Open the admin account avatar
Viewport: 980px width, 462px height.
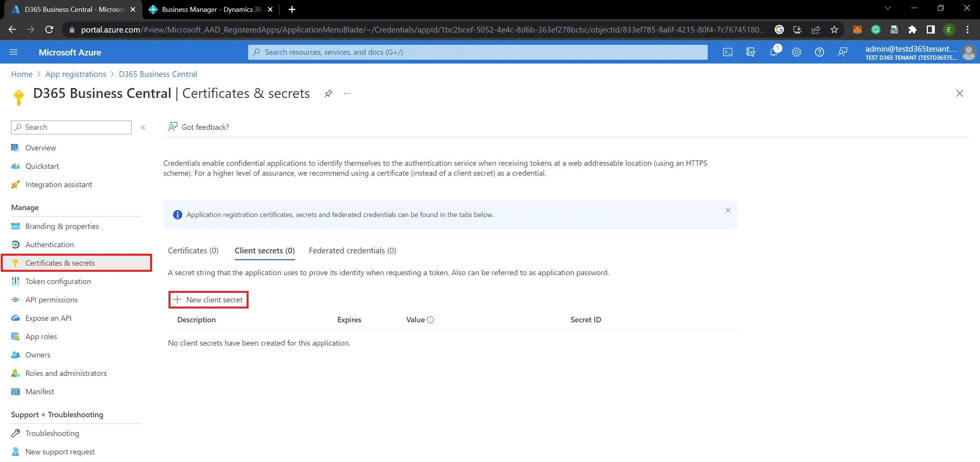pyautogui.click(x=969, y=52)
